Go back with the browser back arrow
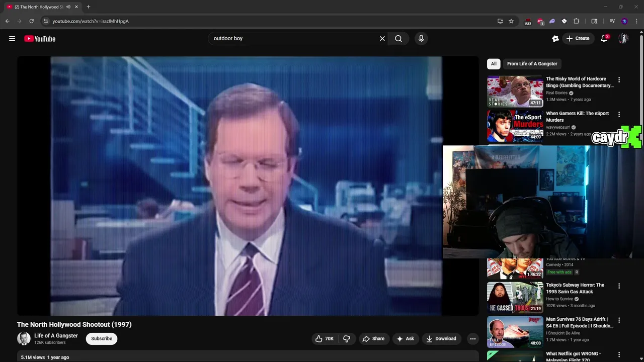Image resolution: width=644 pixels, height=362 pixels. pyautogui.click(x=7, y=21)
